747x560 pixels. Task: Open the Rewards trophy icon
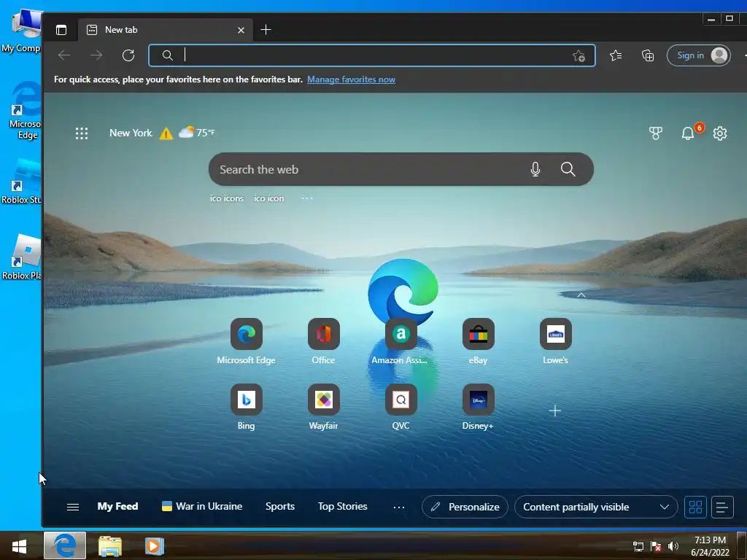656,133
